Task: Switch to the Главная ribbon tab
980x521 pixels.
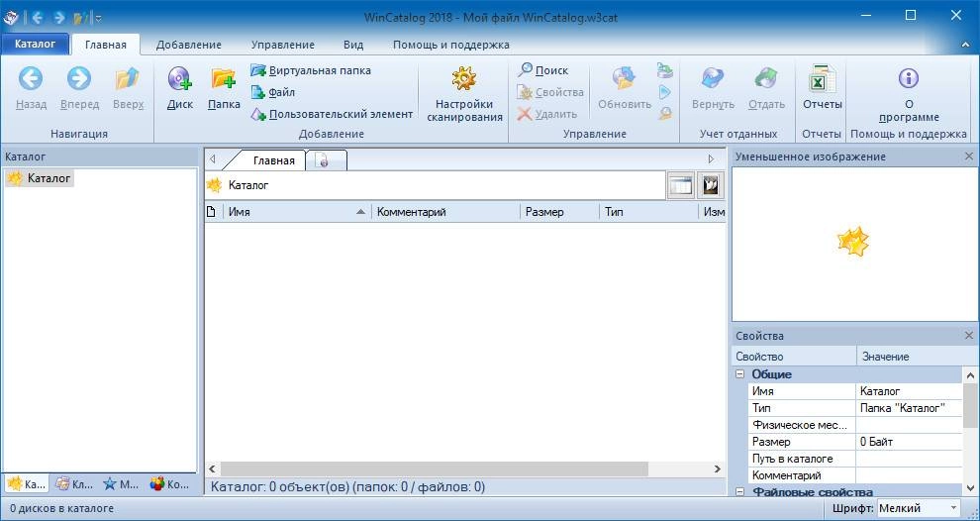Action: tap(106, 45)
